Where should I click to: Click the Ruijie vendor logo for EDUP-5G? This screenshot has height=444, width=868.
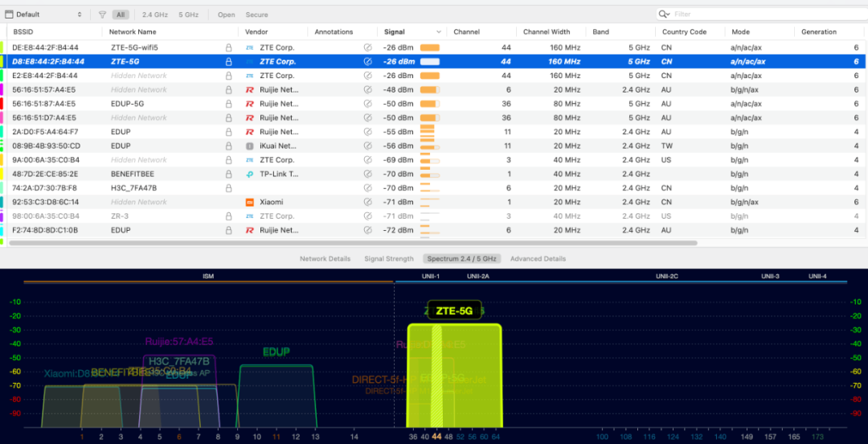point(250,104)
